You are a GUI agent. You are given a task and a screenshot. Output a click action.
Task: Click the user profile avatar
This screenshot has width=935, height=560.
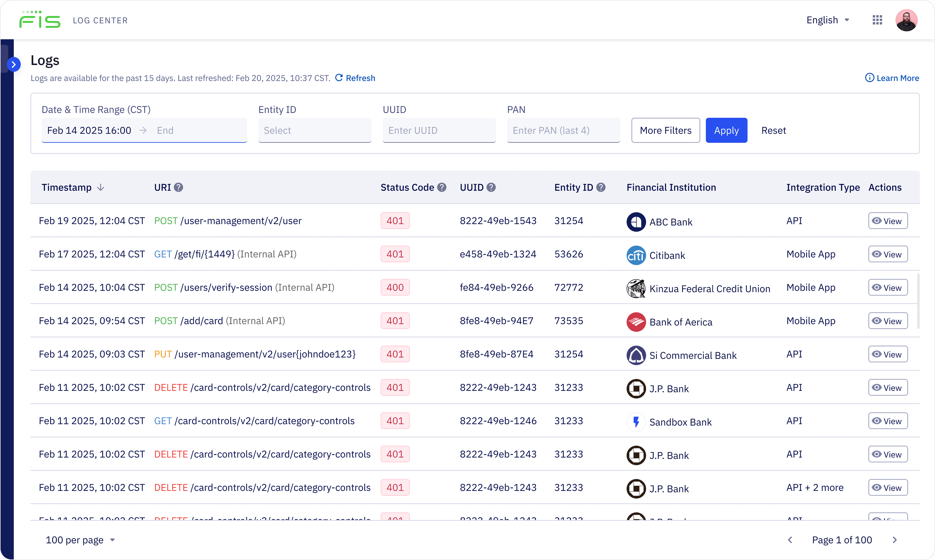coord(906,20)
